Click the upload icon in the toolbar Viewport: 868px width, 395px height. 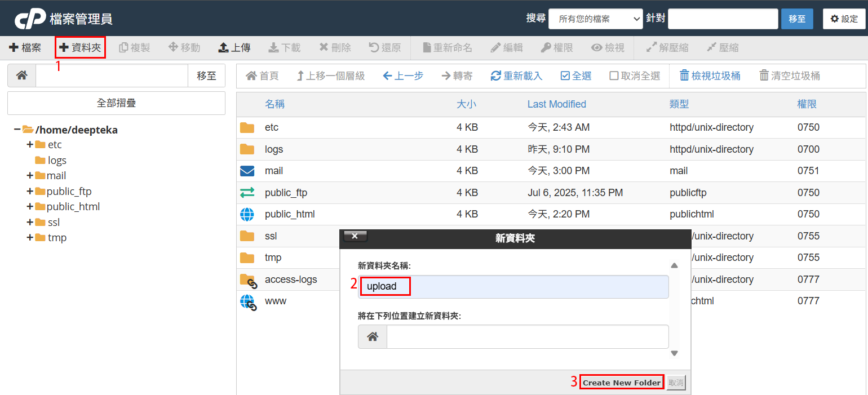223,48
